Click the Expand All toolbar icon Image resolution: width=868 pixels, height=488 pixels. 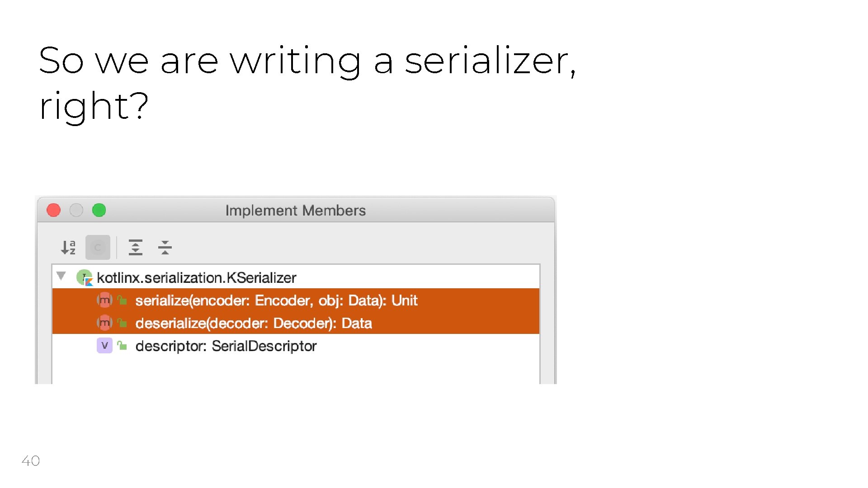pos(135,247)
